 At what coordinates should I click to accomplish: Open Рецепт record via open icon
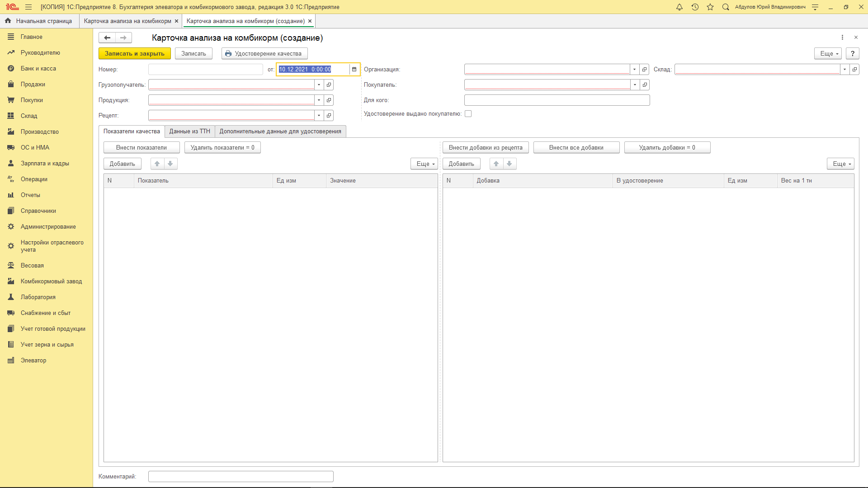point(329,115)
